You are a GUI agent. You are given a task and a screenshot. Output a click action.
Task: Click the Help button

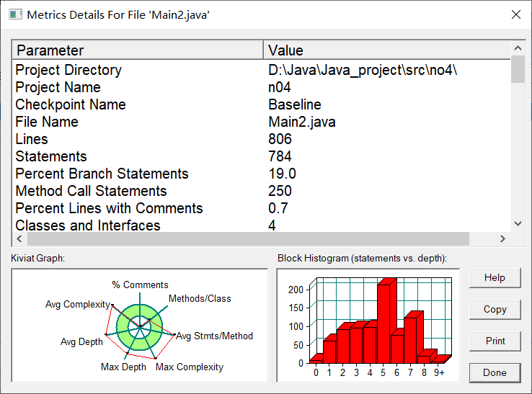[x=495, y=278]
